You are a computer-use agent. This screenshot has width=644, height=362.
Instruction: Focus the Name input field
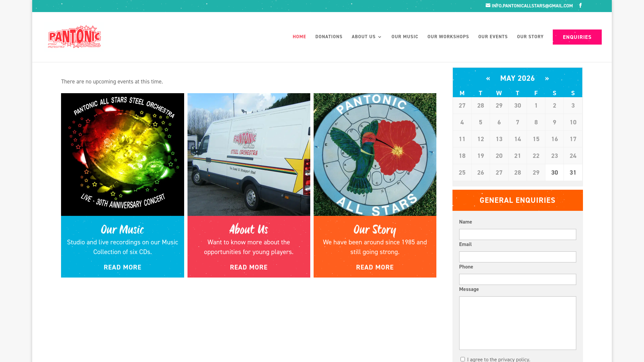(518, 234)
